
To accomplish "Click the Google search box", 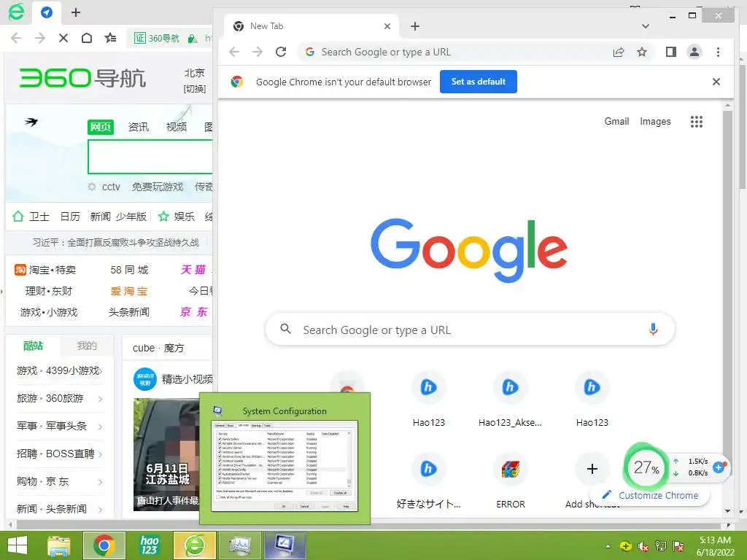I will point(470,330).
